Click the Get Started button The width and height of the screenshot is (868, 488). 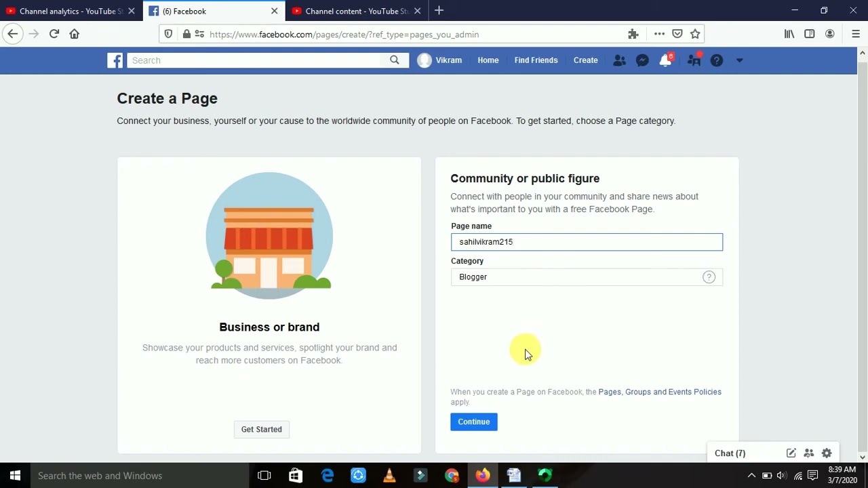click(x=261, y=429)
